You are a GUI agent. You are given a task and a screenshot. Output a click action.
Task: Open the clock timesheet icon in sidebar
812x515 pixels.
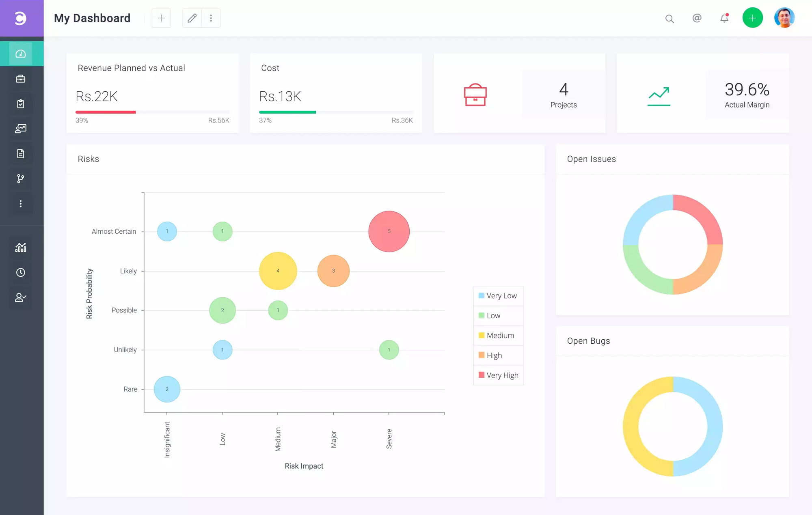[21, 272]
